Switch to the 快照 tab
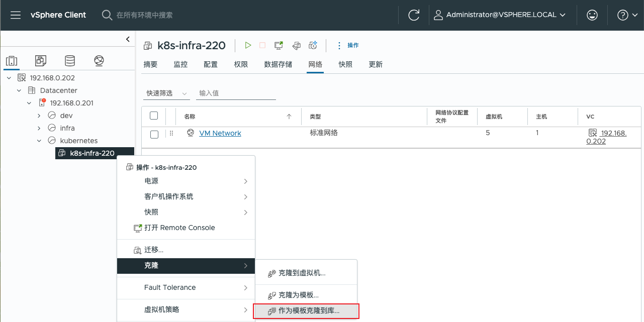This screenshot has height=322, width=644. (x=345, y=64)
